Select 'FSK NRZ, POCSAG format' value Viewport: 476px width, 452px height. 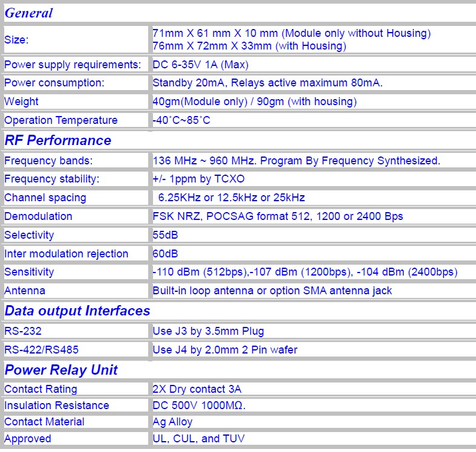point(220,216)
